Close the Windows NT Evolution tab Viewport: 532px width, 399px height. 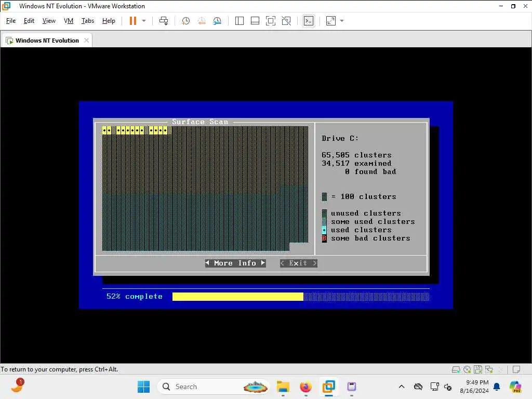(x=87, y=41)
